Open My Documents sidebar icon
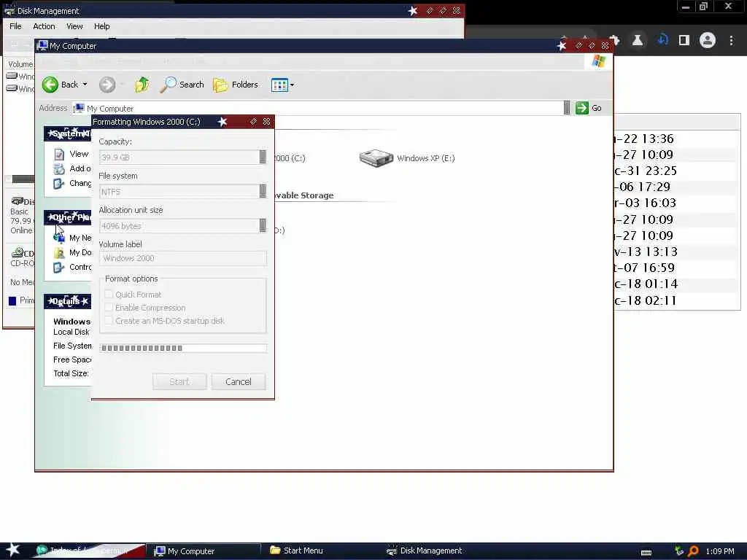The image size is (747, 560). point(59,253)
